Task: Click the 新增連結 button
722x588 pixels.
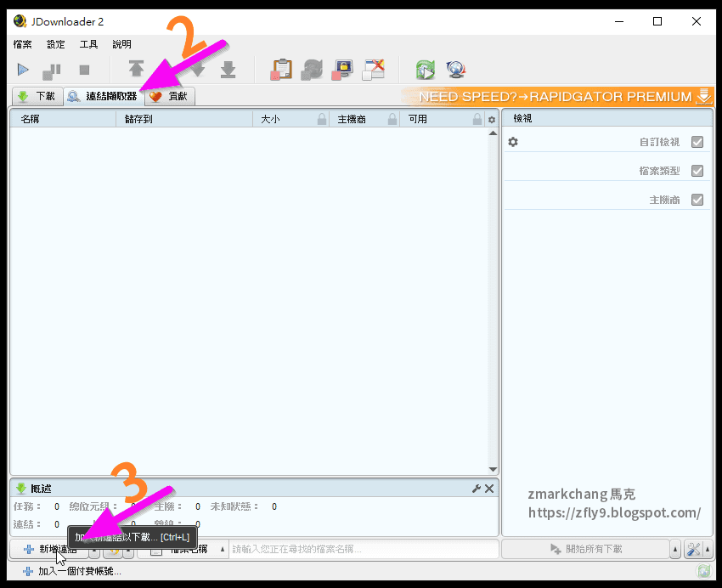Action: click(49, 549)
